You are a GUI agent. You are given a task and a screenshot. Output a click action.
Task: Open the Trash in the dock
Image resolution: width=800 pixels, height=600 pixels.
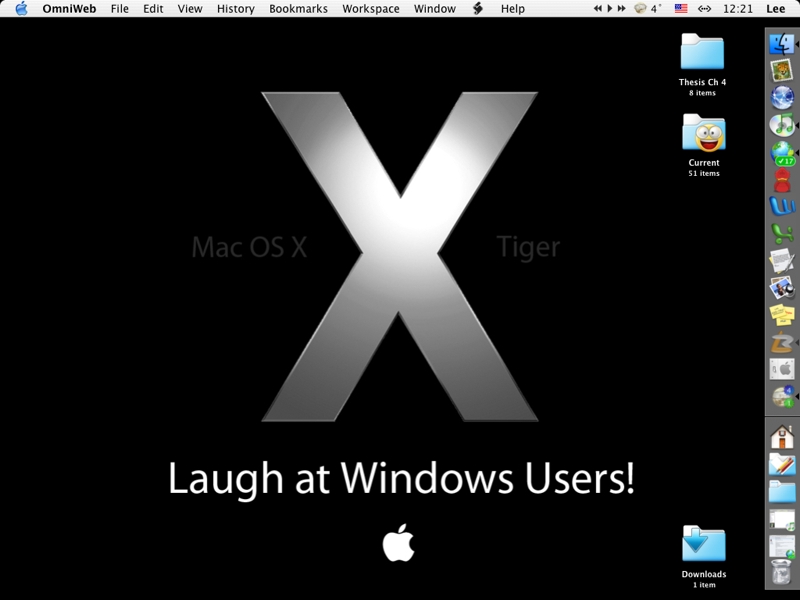[x=781, y=573]
